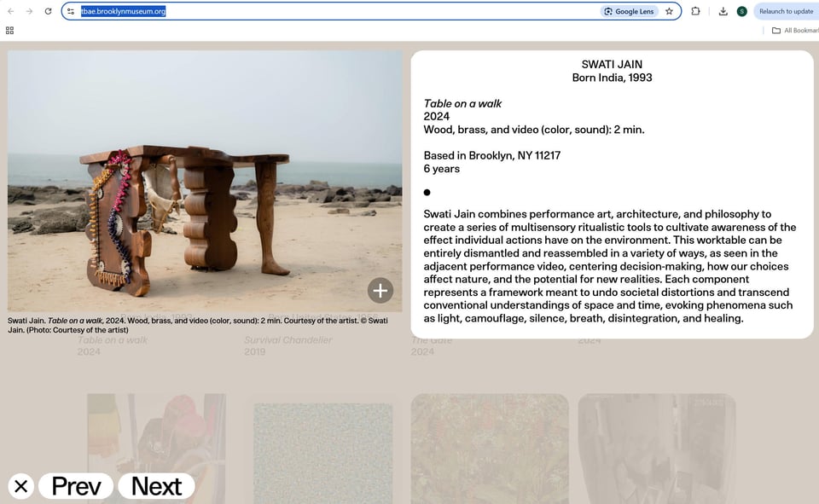819x504 pixels.
Task: Open the apps grid icon in bookmarks bar
Action: click(9, 31)
